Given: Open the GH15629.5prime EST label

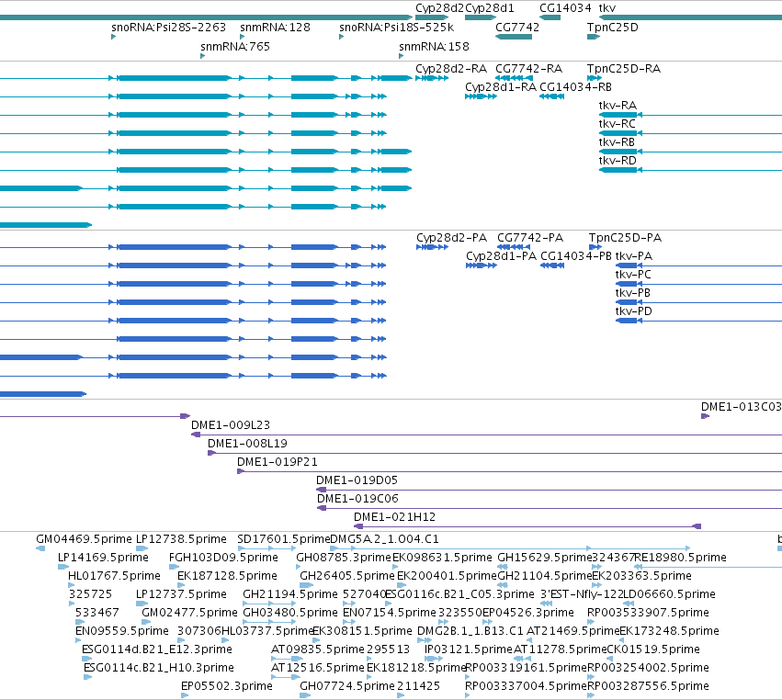Looking at the screenshot, I should tap(545, 558).
